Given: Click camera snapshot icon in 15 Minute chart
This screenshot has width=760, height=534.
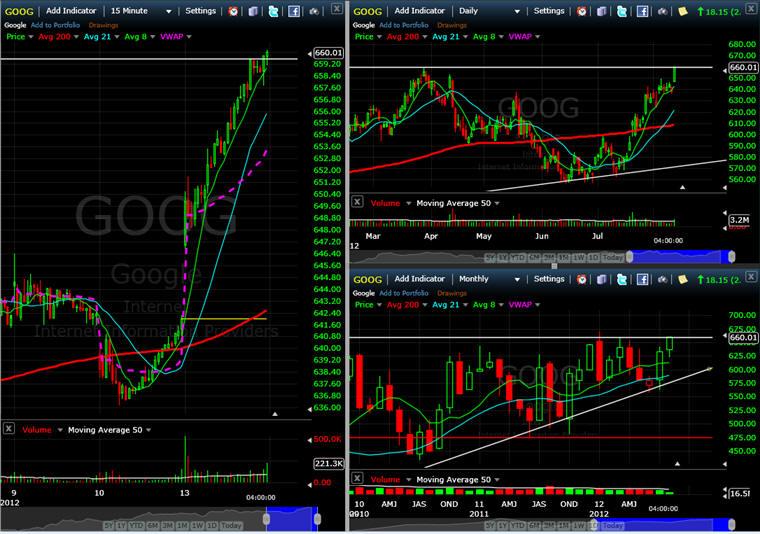Looking at the screenshot, I should click(314, 11).
